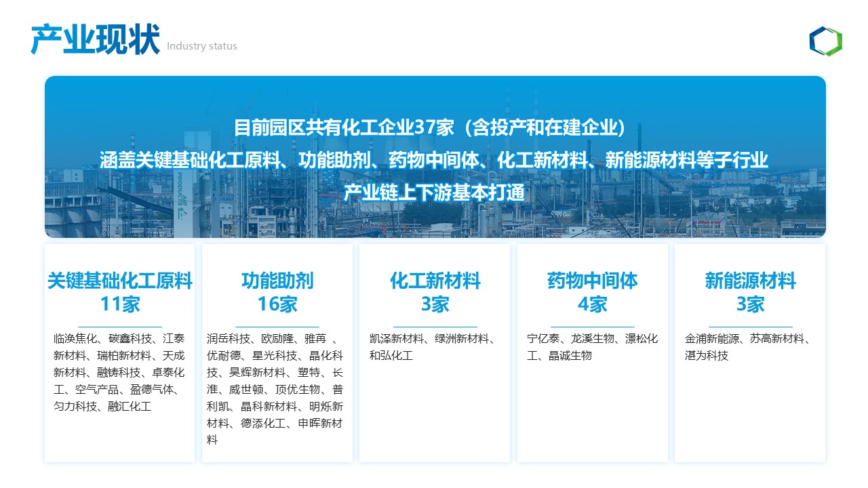Image resolution: width=868 pixels, height=488 pixels.
Task: Click company list starting with 临涣焦化
Action: 120,372
